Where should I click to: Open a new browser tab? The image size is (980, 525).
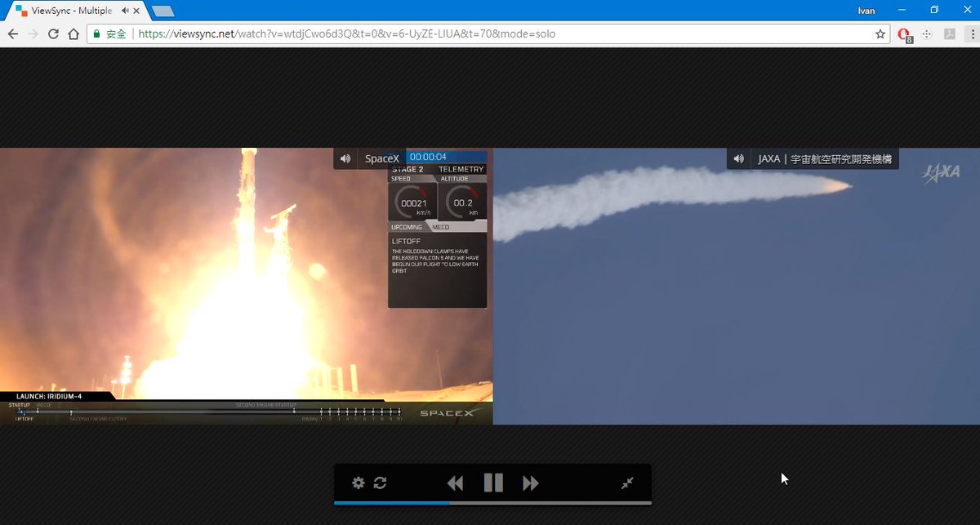tap(163, 11)
